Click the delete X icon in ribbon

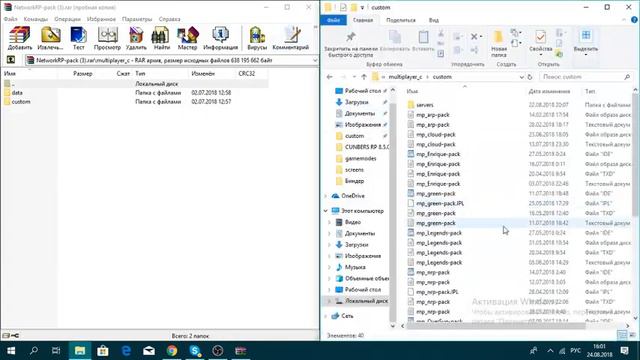474,37
